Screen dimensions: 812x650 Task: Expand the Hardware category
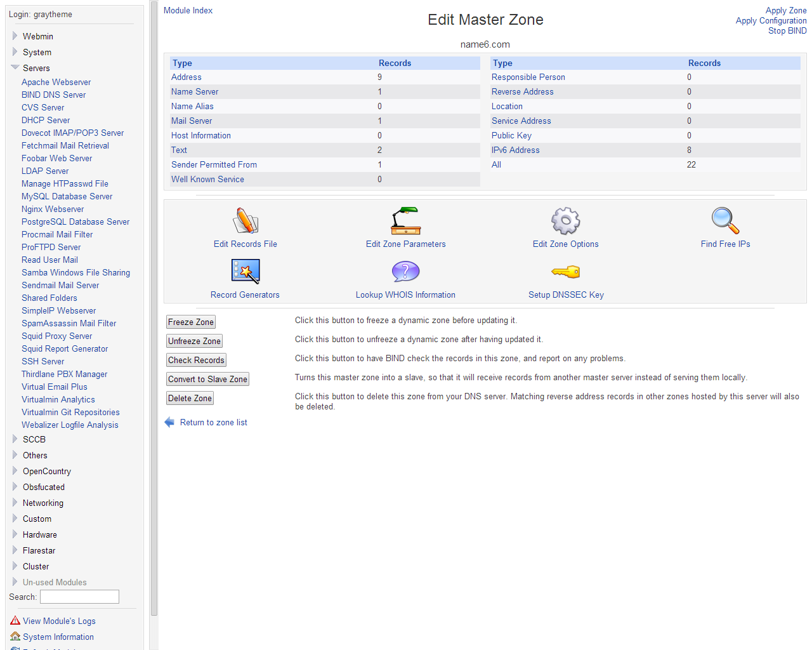point(15,534)
